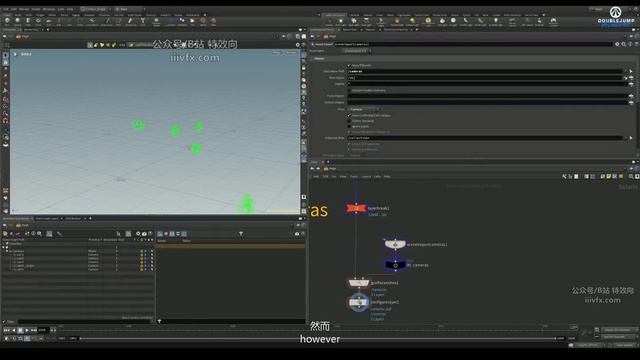
Task: Open the Layout menu in network editor
Action: 366,176
